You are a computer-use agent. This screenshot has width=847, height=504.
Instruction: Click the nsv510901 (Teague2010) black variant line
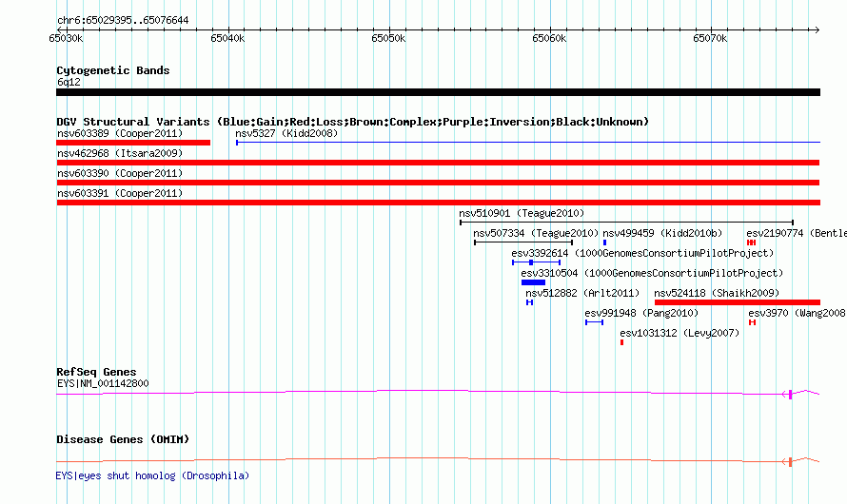coord(626,223)
